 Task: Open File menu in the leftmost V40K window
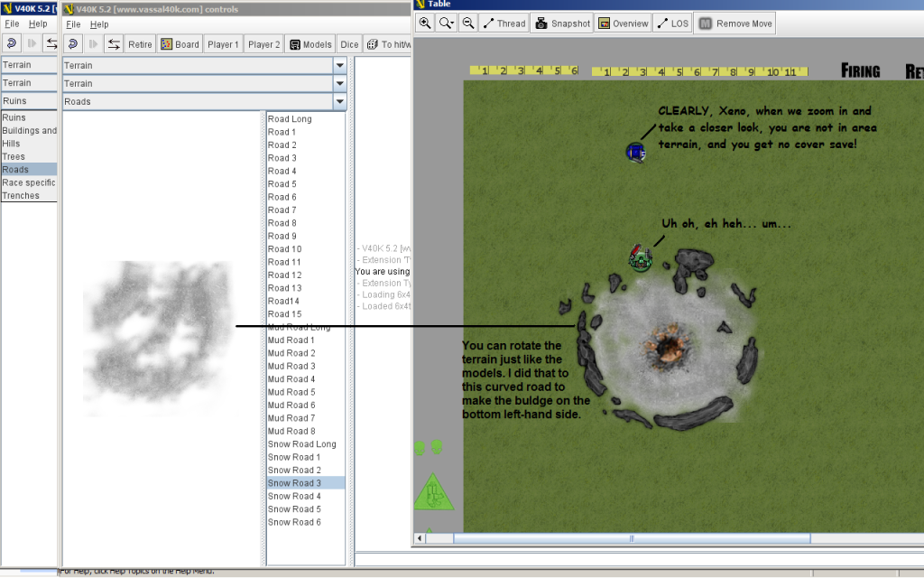point(12,24)
